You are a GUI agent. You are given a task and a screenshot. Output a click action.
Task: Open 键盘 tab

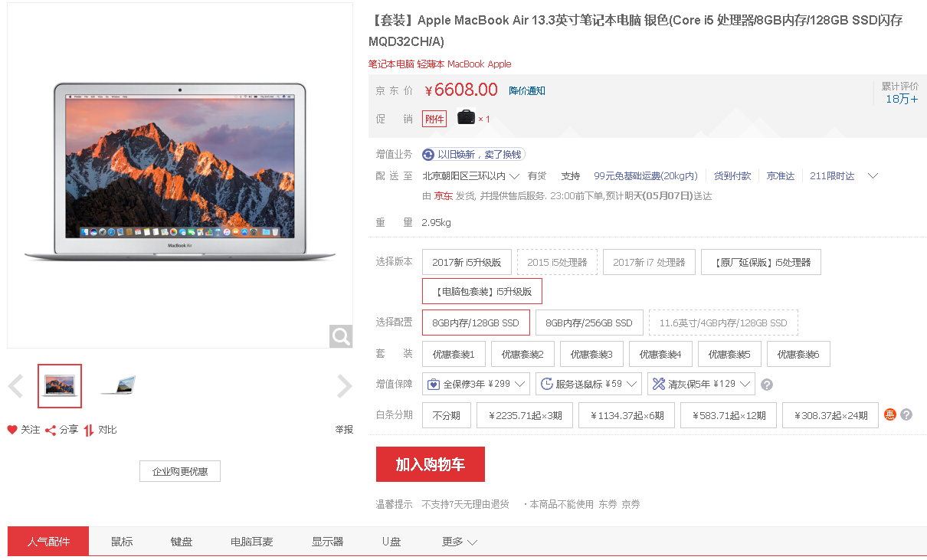[182, 542]
